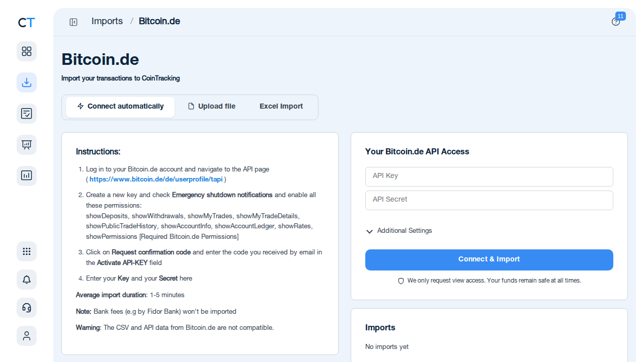
Task: Select the Connect automatically tab
Action: coord(120,107)
